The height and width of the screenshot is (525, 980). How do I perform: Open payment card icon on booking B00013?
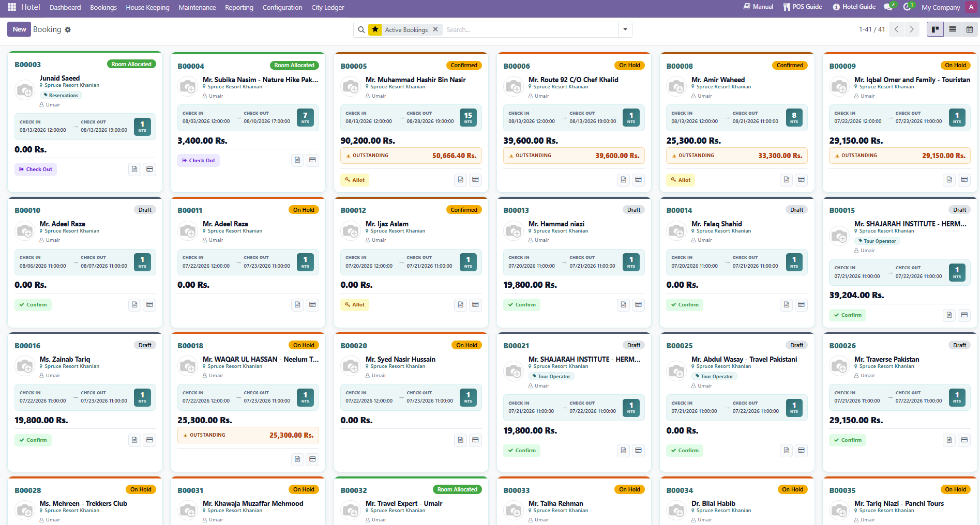pos(639,305)
